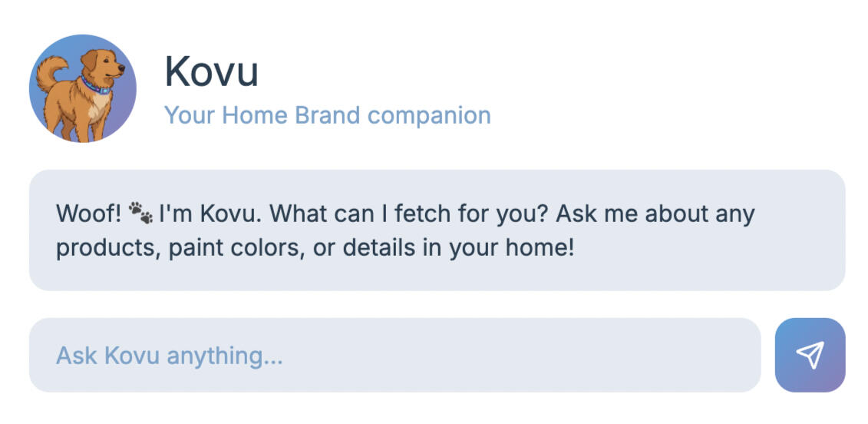The width and height of the screenshot is (868, 424).
Task: Click the word "companion" in the subtitle
Action: pyautogui.click(x=428, y=115)
